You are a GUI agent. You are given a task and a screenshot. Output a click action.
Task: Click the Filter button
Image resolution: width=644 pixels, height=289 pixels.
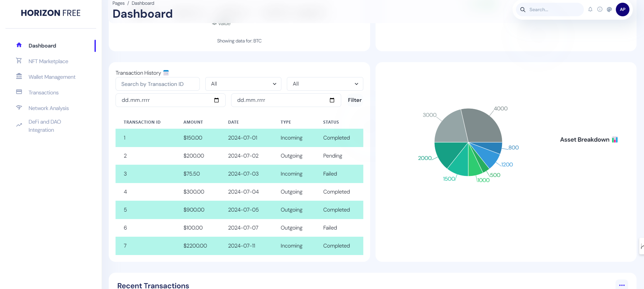click(354, 100)
